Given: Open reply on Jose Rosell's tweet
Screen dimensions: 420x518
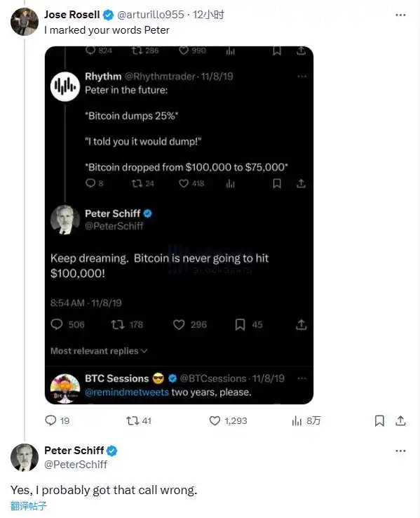Looking at the screenshot, I should pos(57,420).
